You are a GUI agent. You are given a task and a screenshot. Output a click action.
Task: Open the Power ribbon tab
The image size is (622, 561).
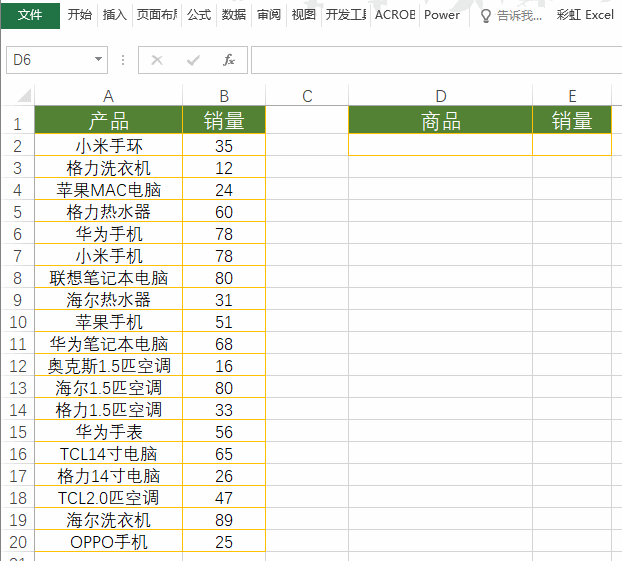(442, 15)
